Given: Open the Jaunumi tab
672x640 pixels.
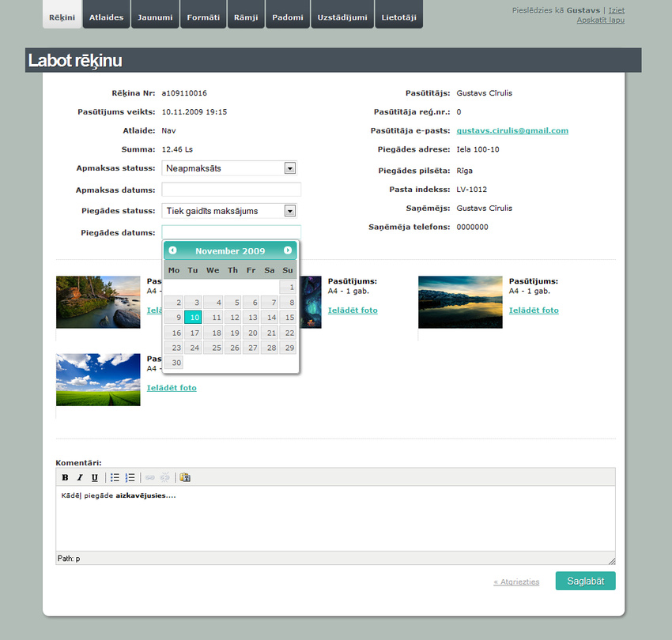Looking at the screenshot, I should (x=155, y=16).
